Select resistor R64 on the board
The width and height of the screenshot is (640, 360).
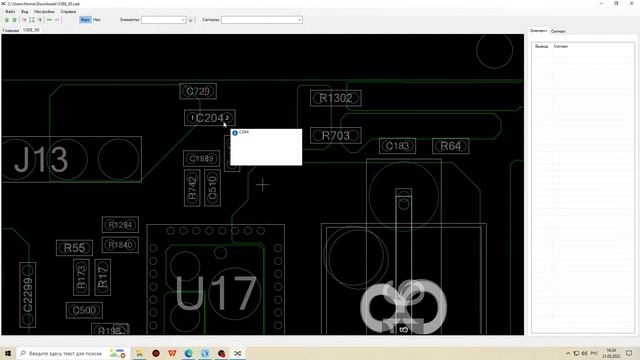point(451,146)
